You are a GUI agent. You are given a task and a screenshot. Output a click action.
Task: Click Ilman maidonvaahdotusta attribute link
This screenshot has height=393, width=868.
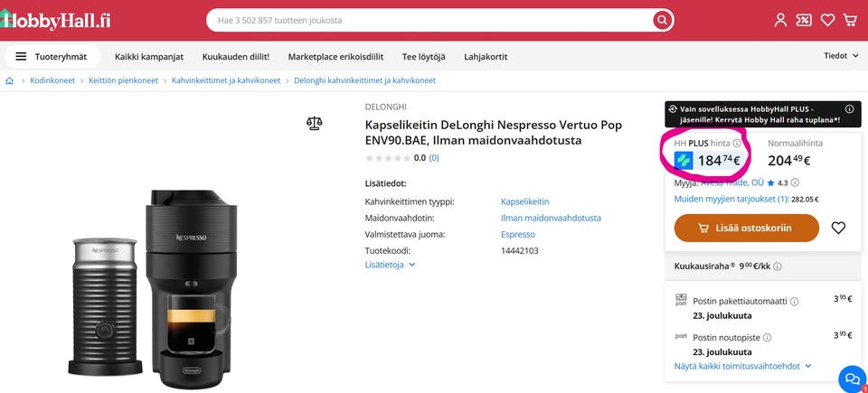[551, 218]
